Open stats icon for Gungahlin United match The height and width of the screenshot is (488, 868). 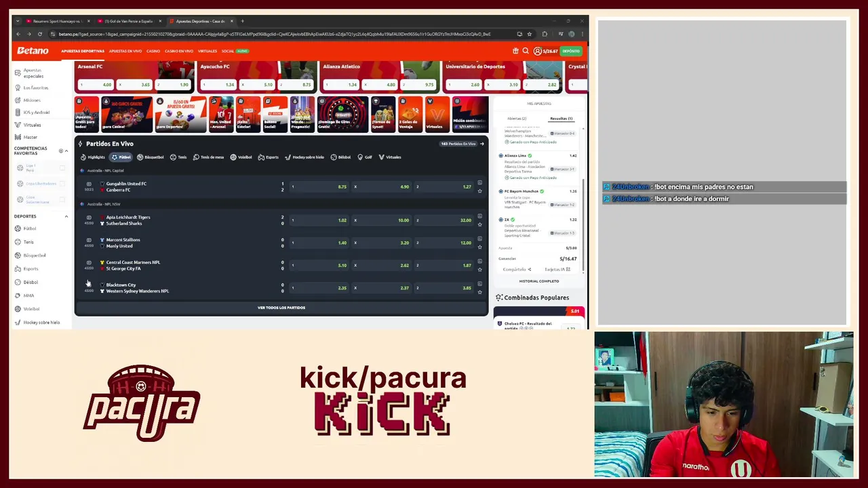479,183
